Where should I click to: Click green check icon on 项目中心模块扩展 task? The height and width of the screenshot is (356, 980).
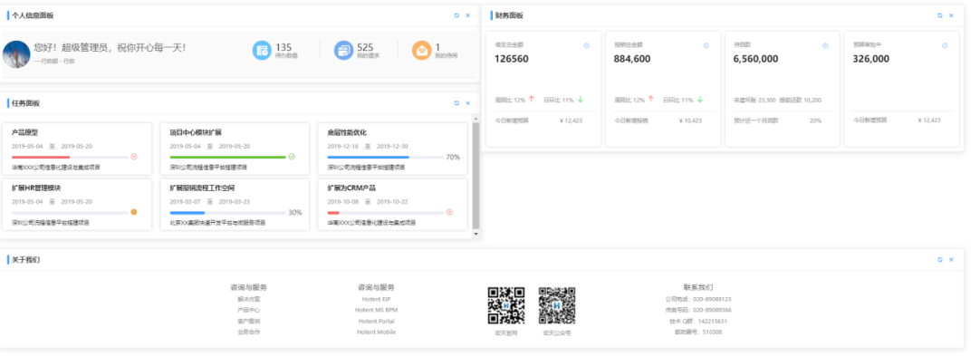[292, 157]
